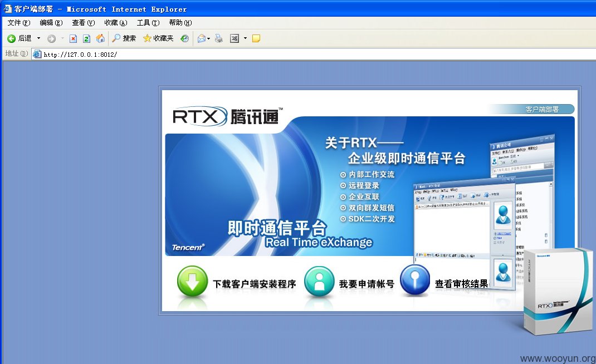Click the 企业级即时通信平台 heading
Viewport: 596px width, 364px height.
coord(407,158)
